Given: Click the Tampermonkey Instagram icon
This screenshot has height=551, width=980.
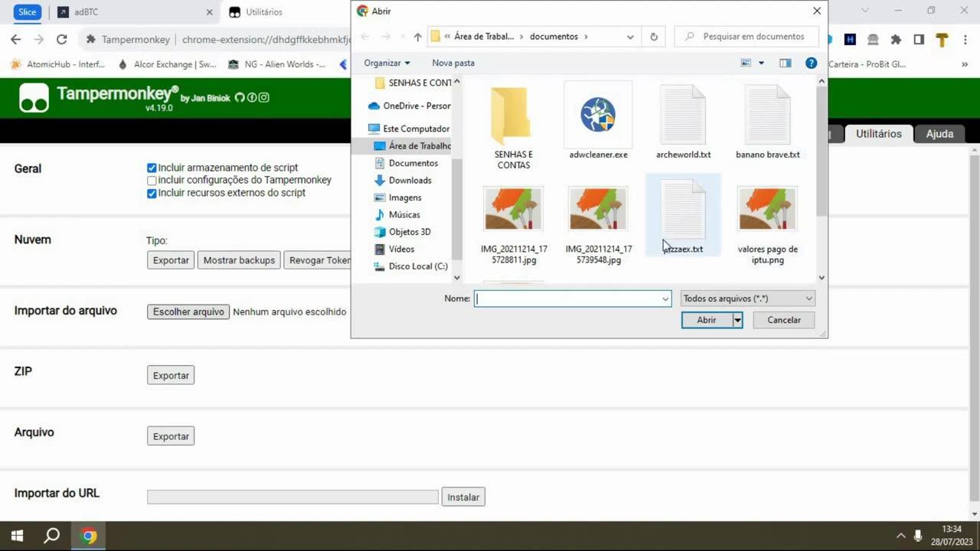Looking at the screenshot, I should tap(263, 97).
